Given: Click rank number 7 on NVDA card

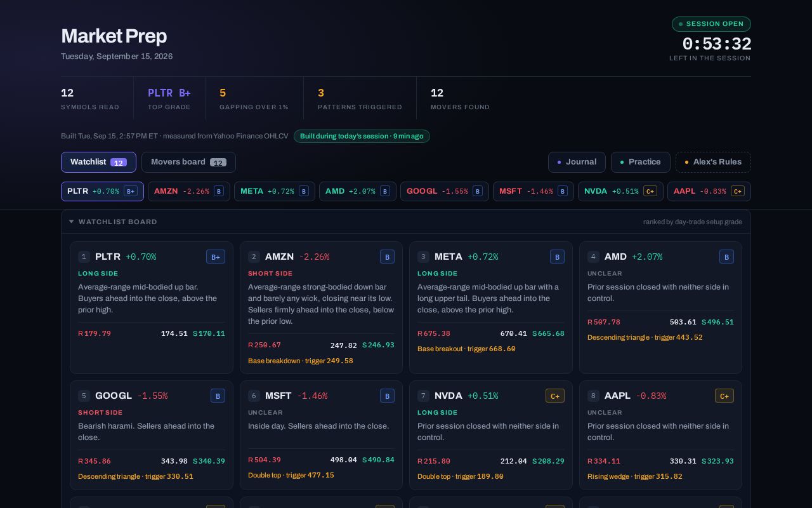Looking at the screenshot, I should click(423, 396).
